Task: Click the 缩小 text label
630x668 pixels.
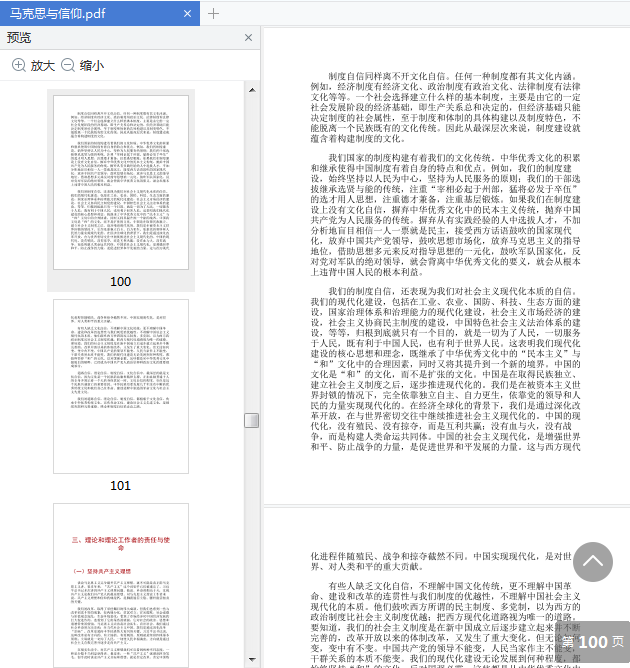Action: [92, 66]
